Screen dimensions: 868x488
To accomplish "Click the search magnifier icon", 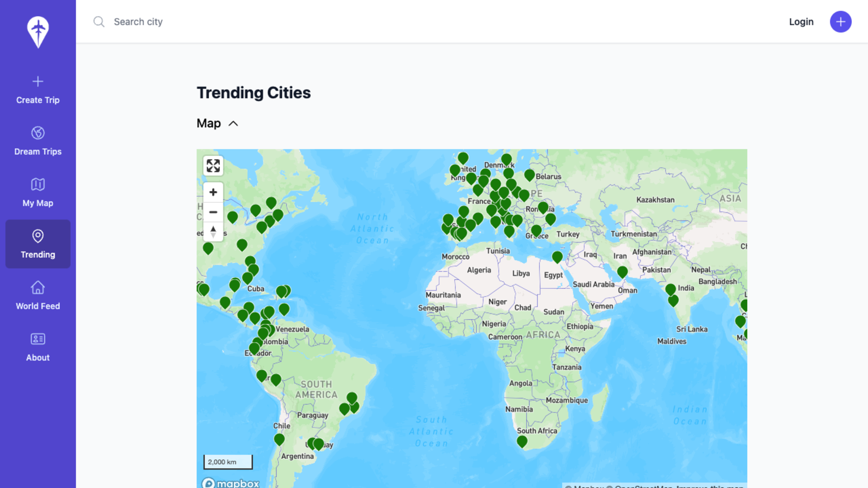I will coord(99,22).
